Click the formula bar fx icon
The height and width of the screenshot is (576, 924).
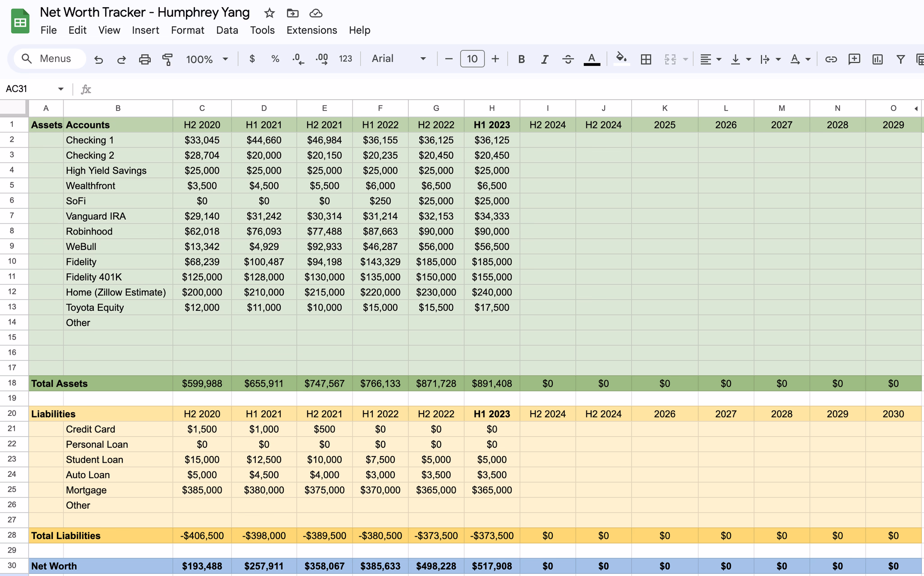pyautogui.click(x=86, y=89)
